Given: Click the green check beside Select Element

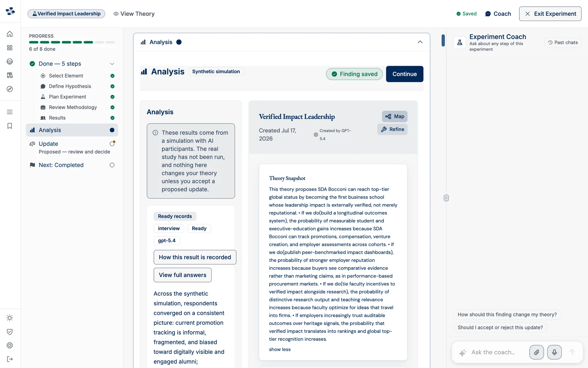Looking at the screenshot, I should [x=113, y=76].
